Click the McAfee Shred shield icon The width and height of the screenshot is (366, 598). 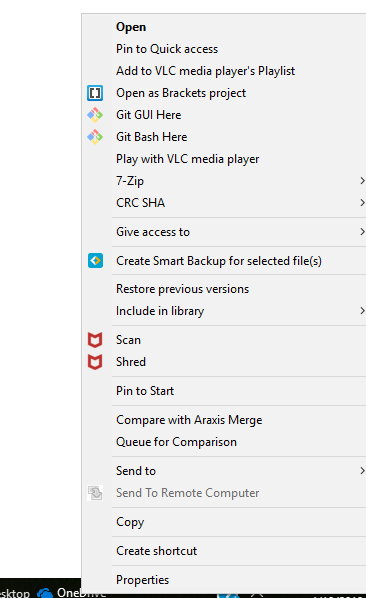[95, 362]
